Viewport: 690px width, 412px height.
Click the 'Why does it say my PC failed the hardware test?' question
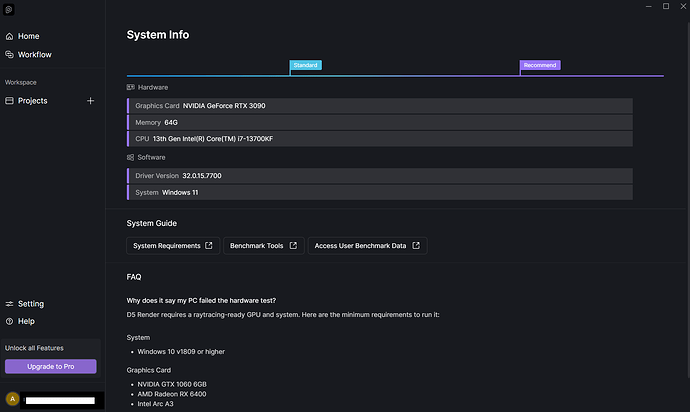tap(201, 301)
